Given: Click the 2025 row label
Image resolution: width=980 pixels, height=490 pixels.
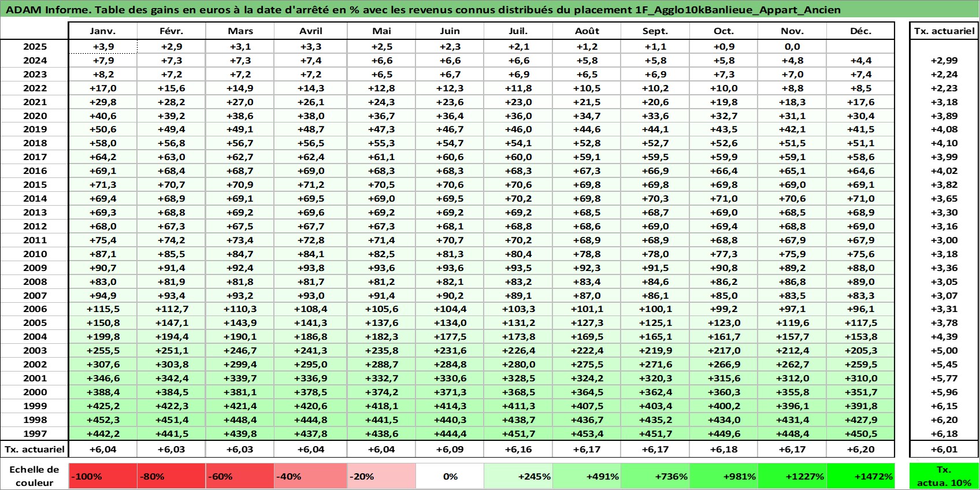Looking at the screenshot, I should [35, 47].
